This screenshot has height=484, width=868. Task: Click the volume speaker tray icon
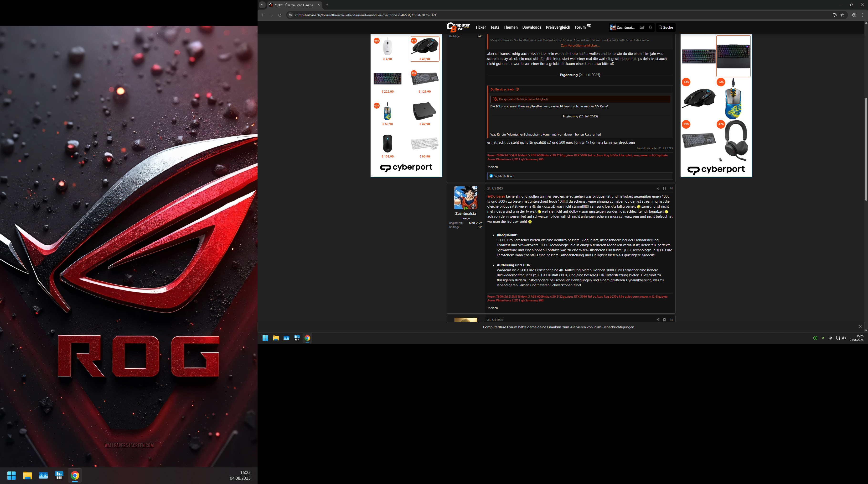click(x=844, y=338)
